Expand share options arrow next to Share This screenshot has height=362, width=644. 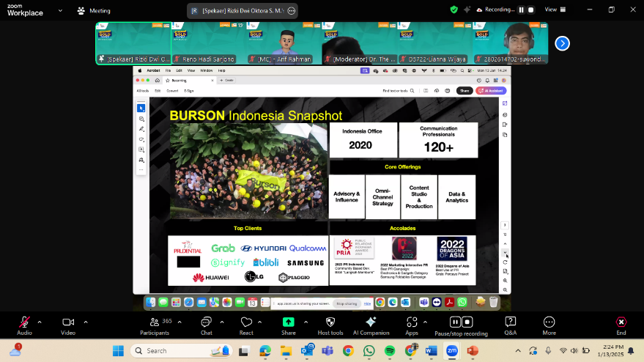pyautogui.click(x=306, y=322)
